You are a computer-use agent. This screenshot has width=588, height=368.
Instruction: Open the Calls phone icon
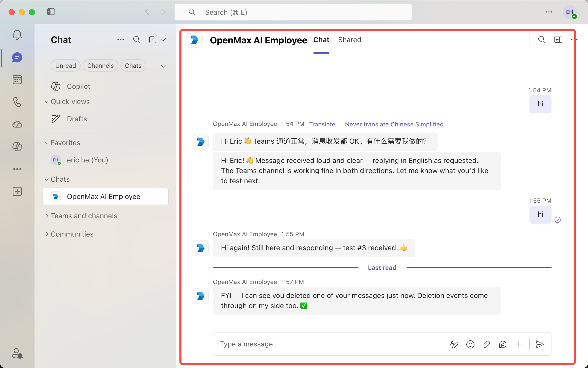tap(17, 102)
